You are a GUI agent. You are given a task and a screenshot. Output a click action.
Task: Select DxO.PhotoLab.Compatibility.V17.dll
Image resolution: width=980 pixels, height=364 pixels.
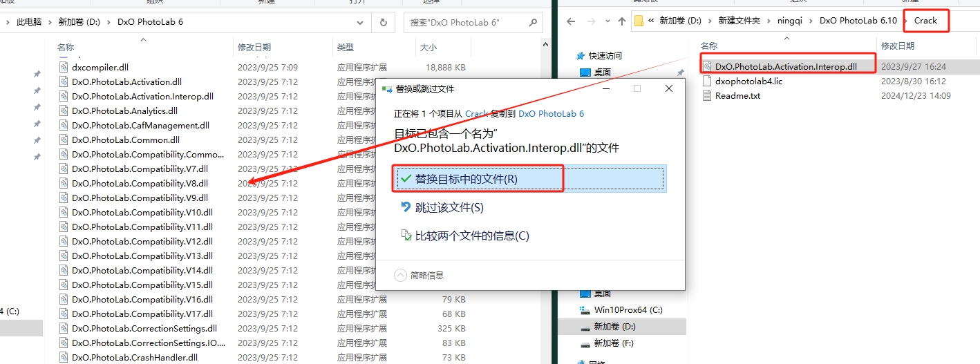[142, 314]
